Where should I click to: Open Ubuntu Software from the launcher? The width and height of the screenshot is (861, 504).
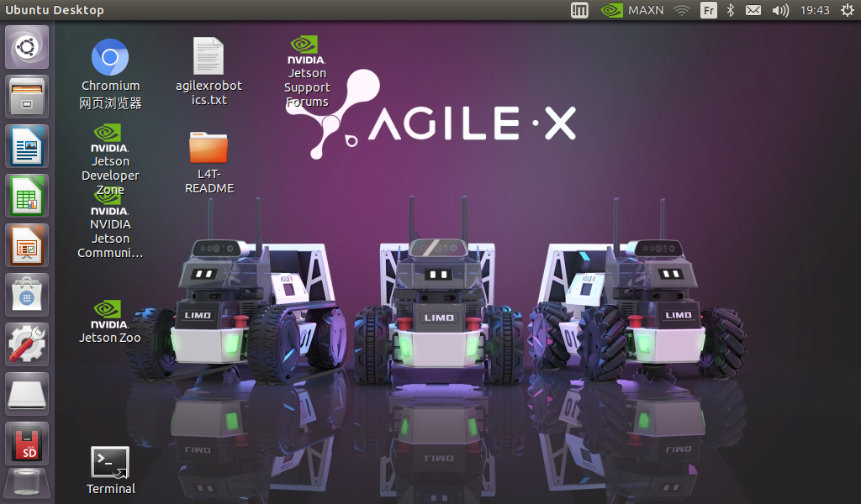tap(27, 295)
